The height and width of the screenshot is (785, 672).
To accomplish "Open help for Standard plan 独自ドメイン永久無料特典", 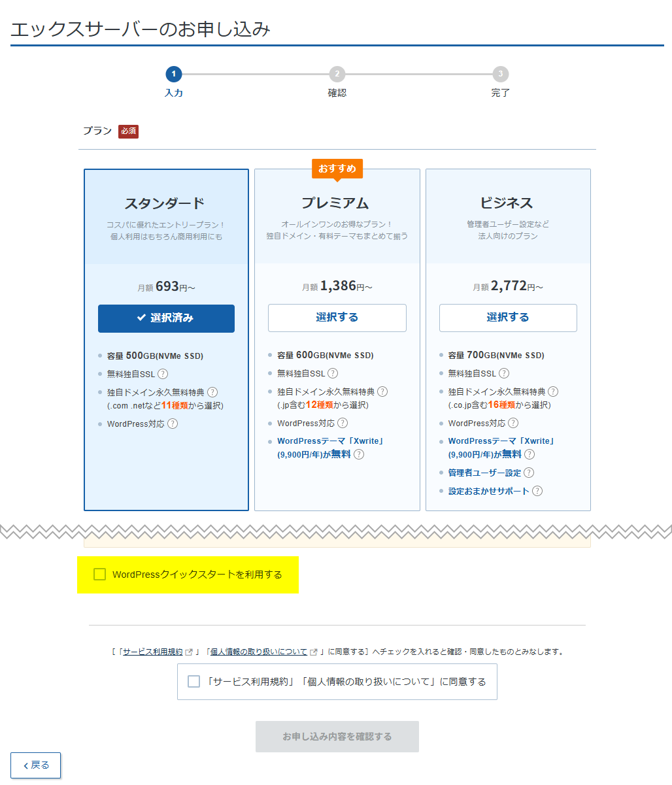I will pyautogui.click(x=212, y=392).
